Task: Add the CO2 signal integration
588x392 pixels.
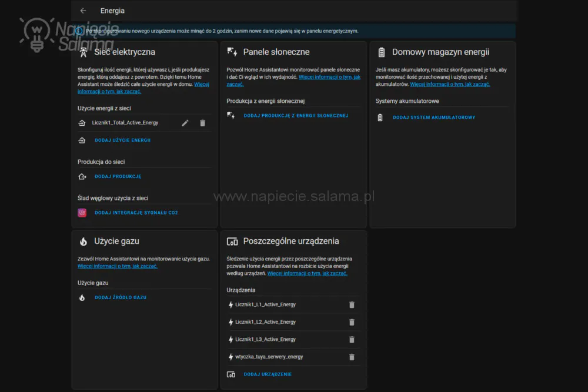Action: [x=136, y=213]
